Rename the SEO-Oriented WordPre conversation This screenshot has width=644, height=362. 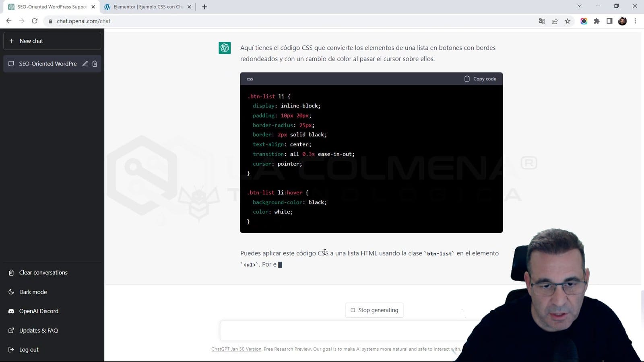tap(85, 64)
